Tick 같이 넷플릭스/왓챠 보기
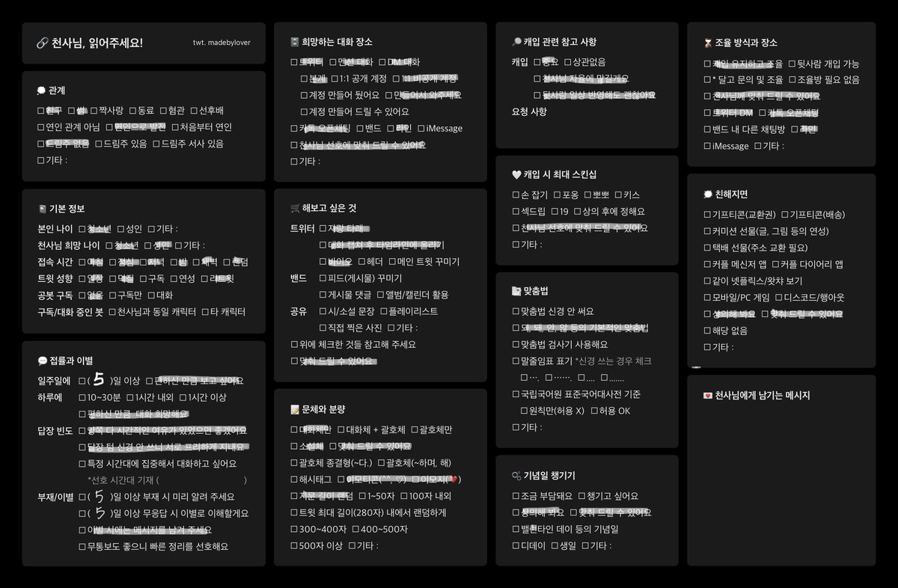 [x=707, y=281]
